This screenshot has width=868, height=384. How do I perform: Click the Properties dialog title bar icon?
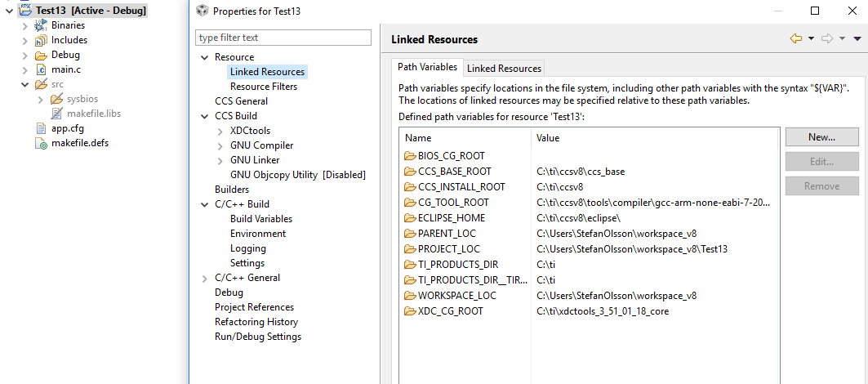[203, 11]
